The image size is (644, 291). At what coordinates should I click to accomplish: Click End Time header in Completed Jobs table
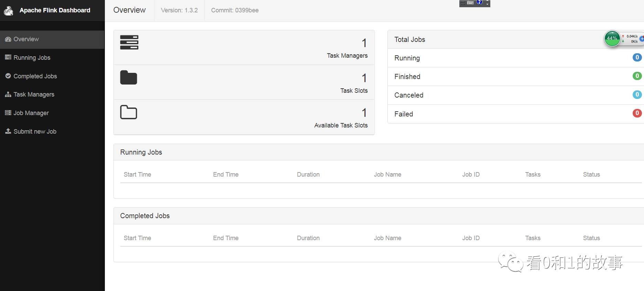tap(226, 238)
